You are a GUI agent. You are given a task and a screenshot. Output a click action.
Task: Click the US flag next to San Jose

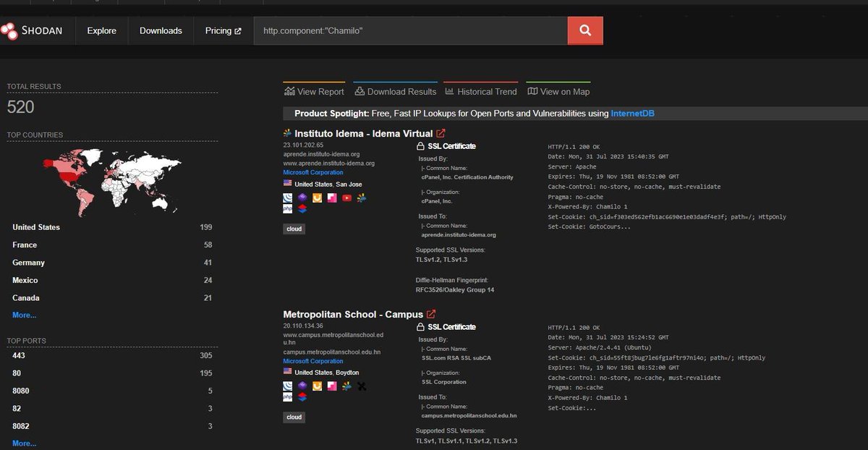[x=287, y=184]
